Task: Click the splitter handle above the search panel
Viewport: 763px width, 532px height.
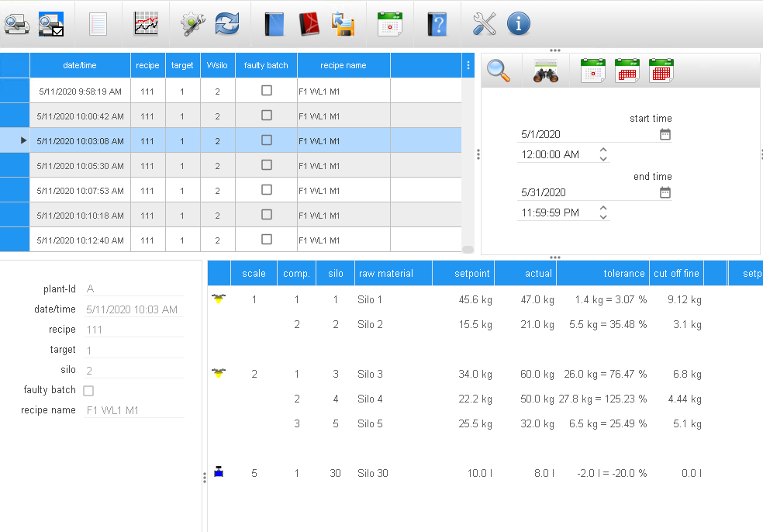Action: pos(554,50)
